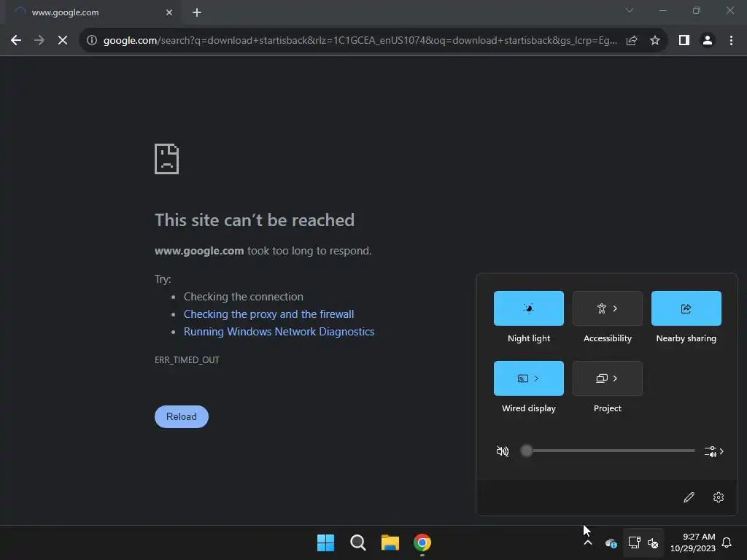Open the sound output selector arrow
Image resolution: width=747 pixels, height=560 pixels.
[x=714, y=451]
